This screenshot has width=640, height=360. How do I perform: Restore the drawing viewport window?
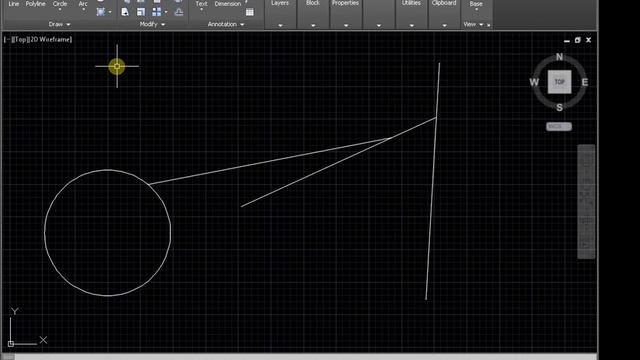click(577, 40)
